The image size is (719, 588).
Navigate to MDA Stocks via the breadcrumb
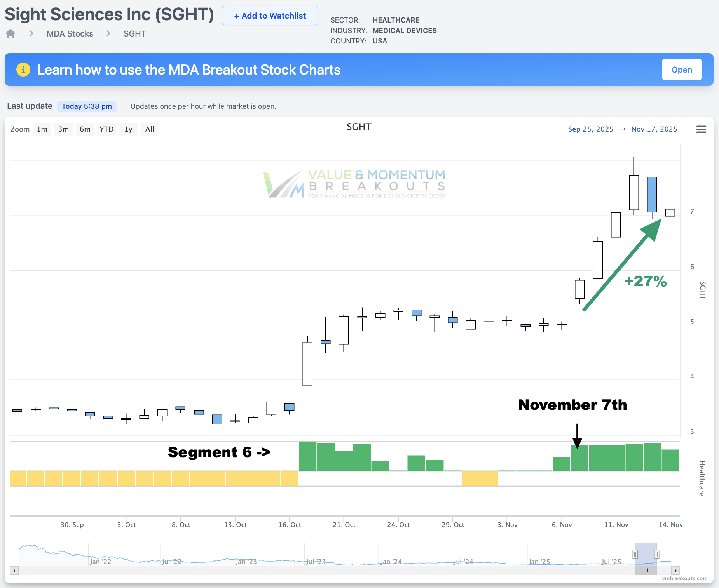(70, 33)
